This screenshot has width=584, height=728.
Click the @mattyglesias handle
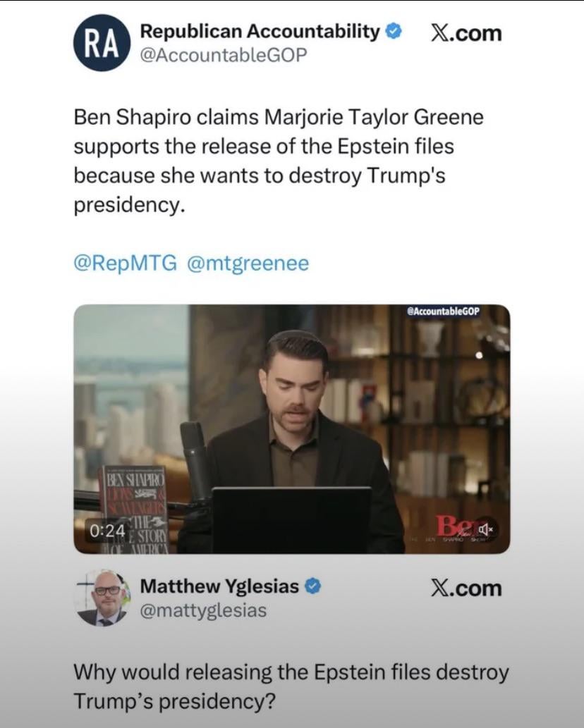coord(203,610)
